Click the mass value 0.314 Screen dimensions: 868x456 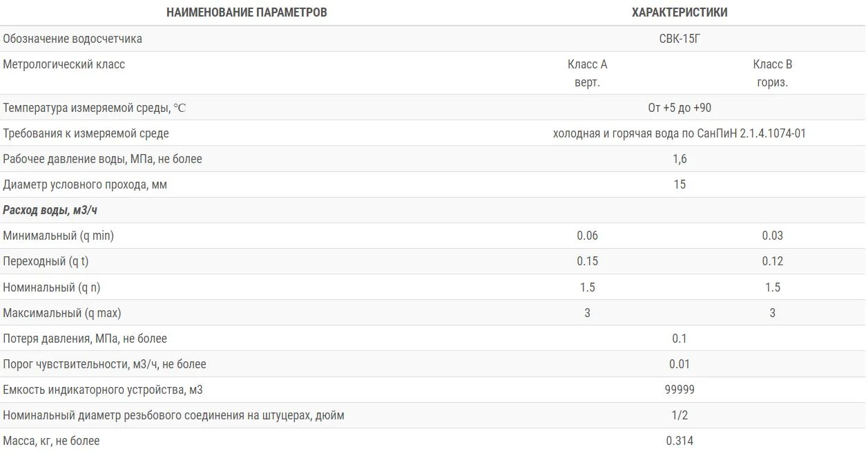[679, 441]
